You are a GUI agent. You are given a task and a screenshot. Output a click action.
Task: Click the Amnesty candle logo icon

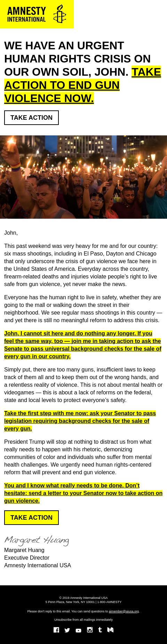(59, 14)
